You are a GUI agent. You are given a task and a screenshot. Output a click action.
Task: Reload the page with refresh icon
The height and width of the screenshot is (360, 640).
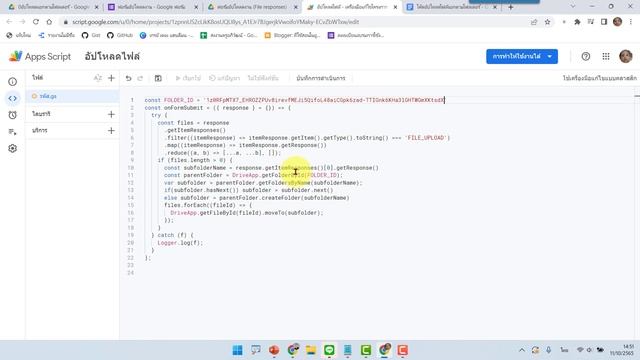[x=36, y=22]
